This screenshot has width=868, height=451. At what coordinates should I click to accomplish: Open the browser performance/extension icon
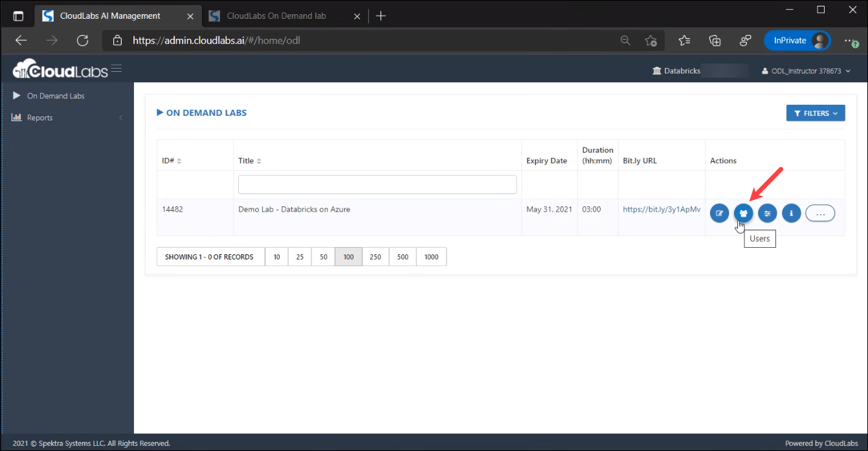[x=746, y=41]
